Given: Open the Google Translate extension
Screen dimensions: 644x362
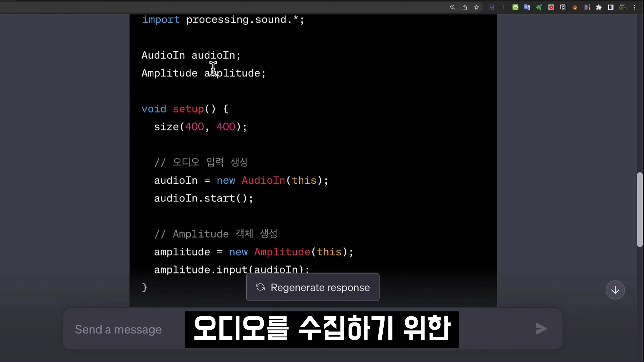Looking at the screenshot, I should (527, 7).
